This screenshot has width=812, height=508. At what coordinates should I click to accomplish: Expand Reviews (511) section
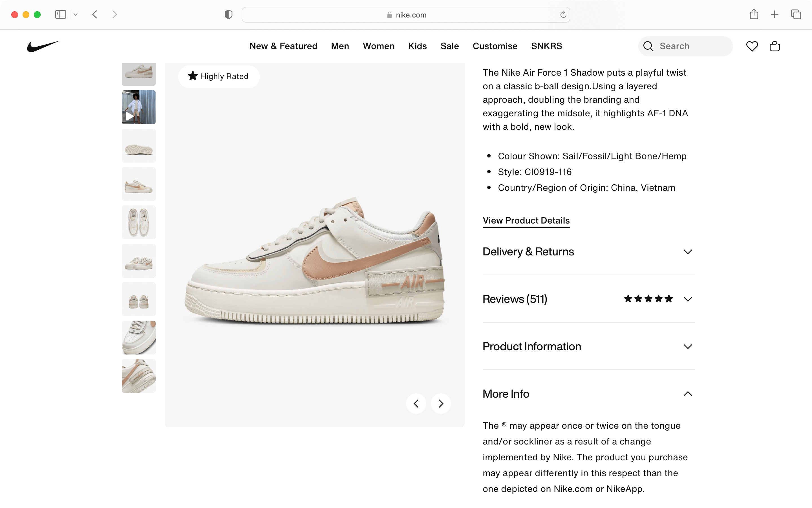click(588, 299)
